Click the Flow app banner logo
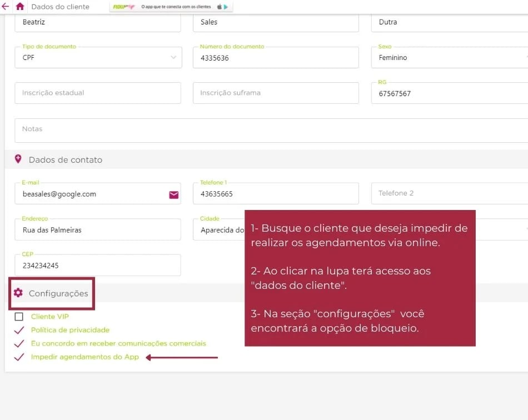 (123, 7)
